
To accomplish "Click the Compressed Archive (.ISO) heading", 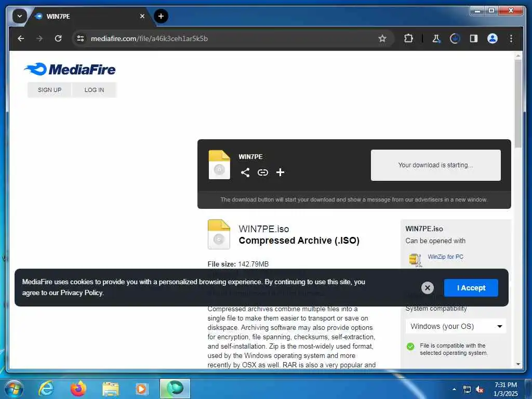I will [299, 241].
